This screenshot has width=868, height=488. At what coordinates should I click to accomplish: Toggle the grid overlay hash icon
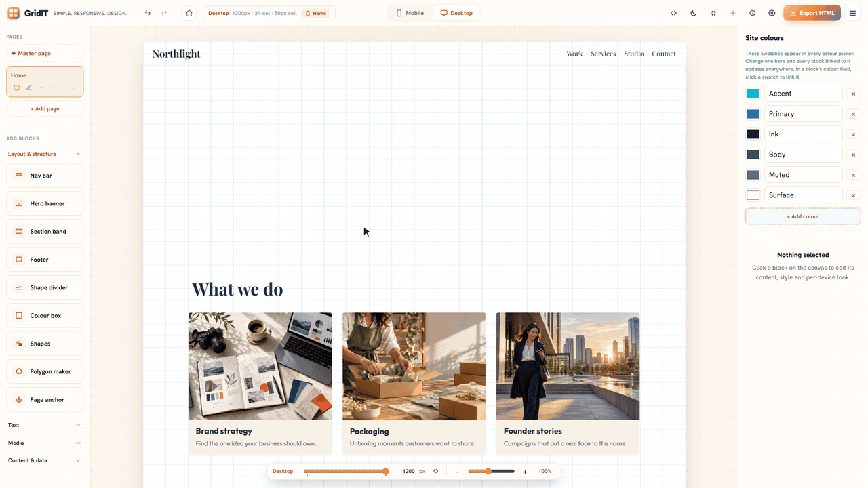pos(733,13)
